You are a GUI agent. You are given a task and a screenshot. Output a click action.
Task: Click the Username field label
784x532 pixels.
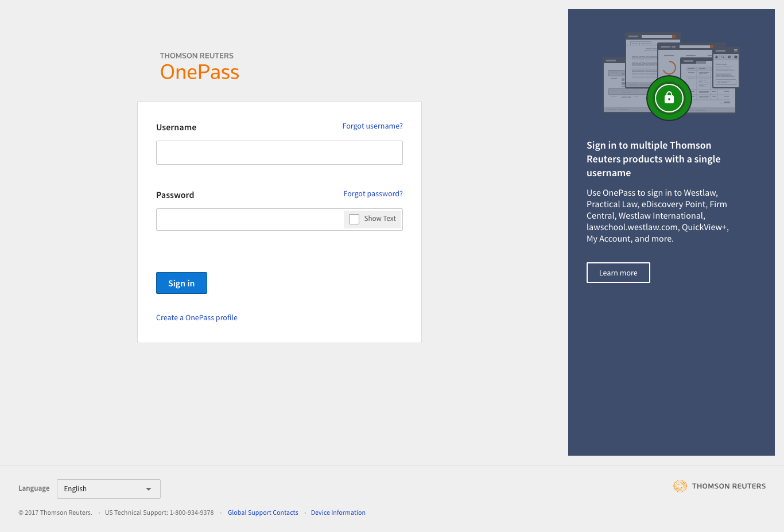click(176, 127)
